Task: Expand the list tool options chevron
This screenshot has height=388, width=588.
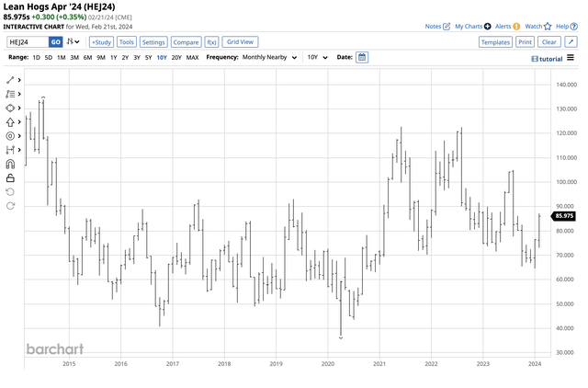Action: point(19,94)
